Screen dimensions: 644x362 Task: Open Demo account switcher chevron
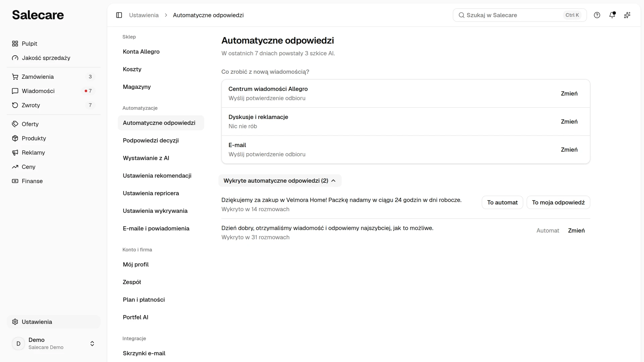(92, 344)
